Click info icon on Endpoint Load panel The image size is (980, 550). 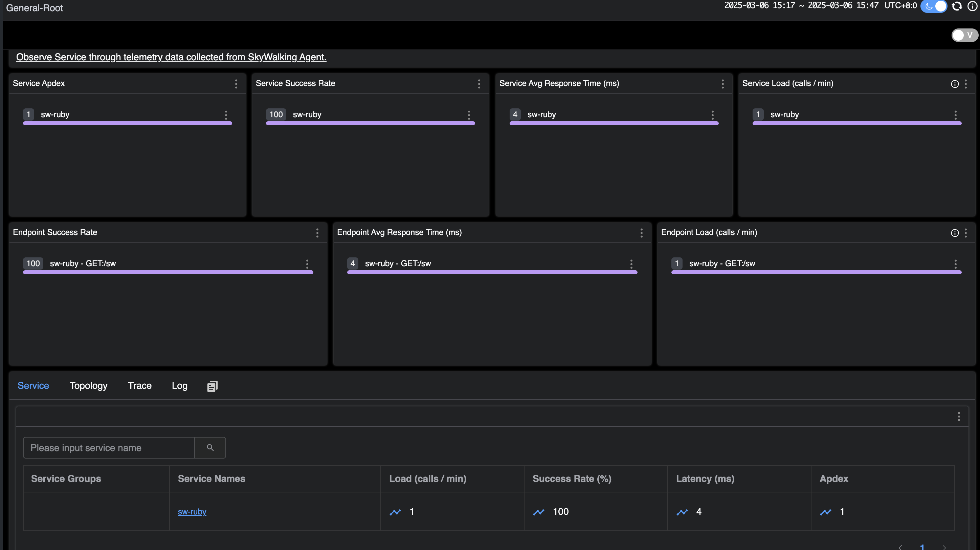[x=955, y=233]
